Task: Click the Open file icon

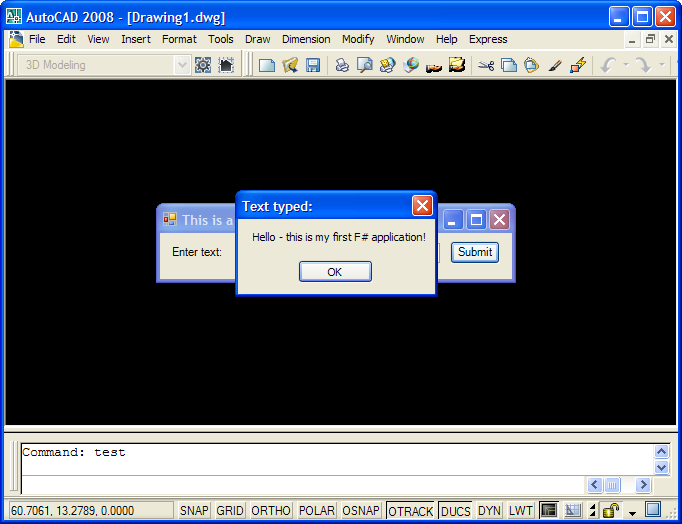Action: pyautogui.click(x=290, y=65)
